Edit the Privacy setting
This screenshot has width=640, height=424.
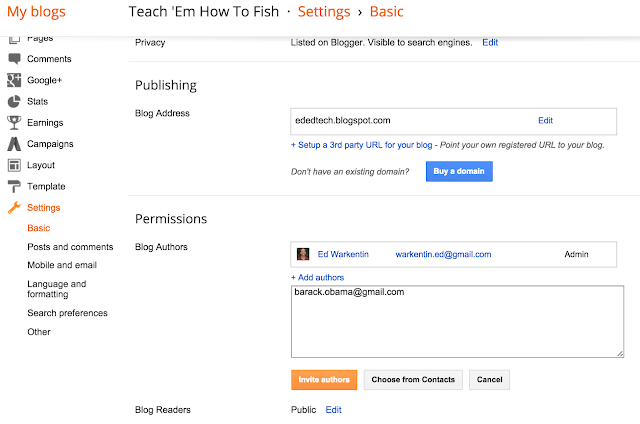point(490,42)
